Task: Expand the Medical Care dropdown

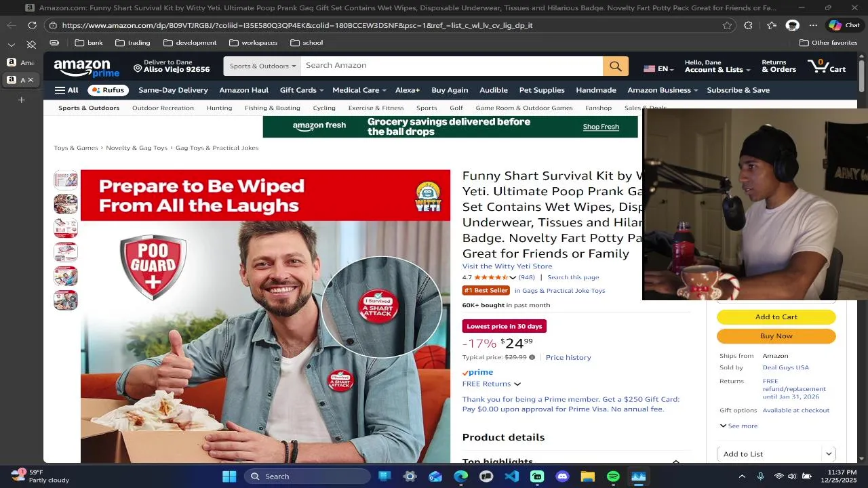Action: [359, 90]
